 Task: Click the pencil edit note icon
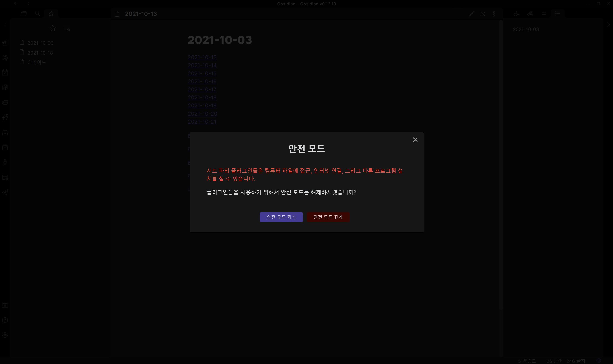pos(472,14)
